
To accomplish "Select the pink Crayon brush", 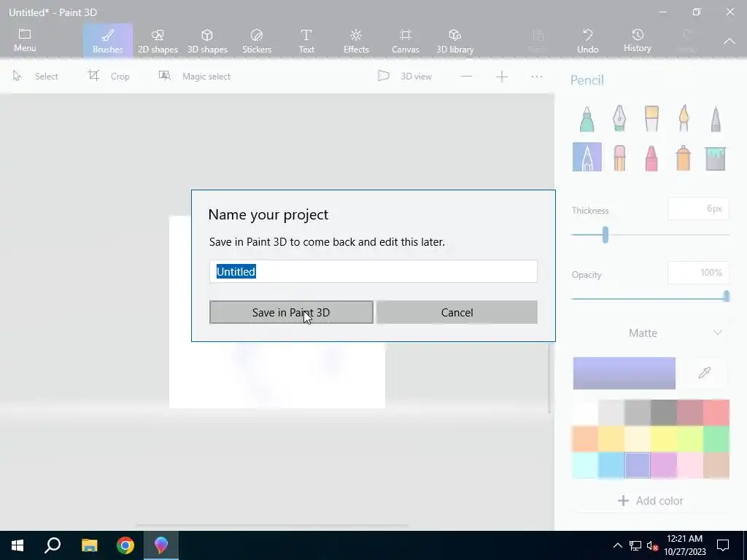I will point(651,157).
